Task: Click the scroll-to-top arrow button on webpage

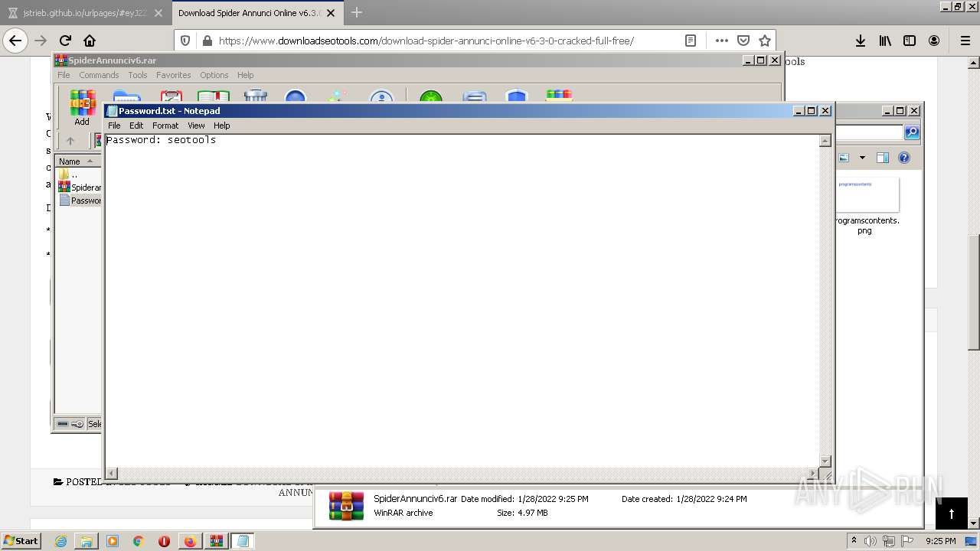Action: (x=952, y=514)
